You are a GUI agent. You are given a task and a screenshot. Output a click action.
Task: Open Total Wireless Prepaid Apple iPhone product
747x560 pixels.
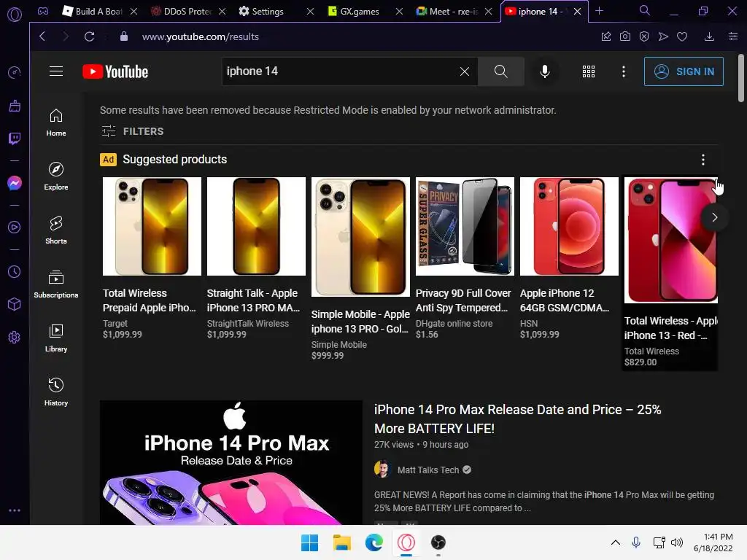pyautogui.click(x=152, y=258)
